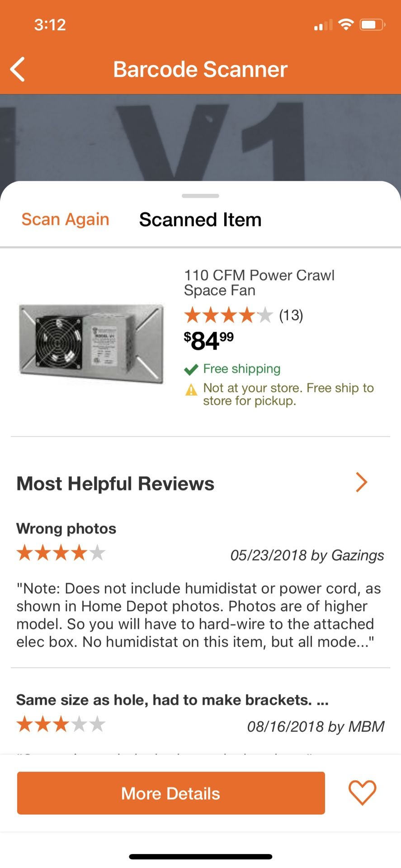Open the Wrong photos review
Viewport: 401px width, 868px height.
pyautogui.click(x=66, y=528)
